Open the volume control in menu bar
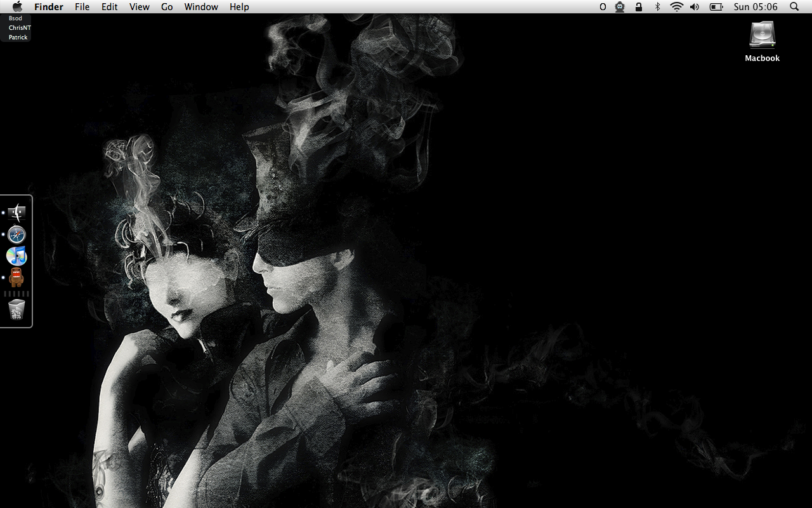 [695, 7]
